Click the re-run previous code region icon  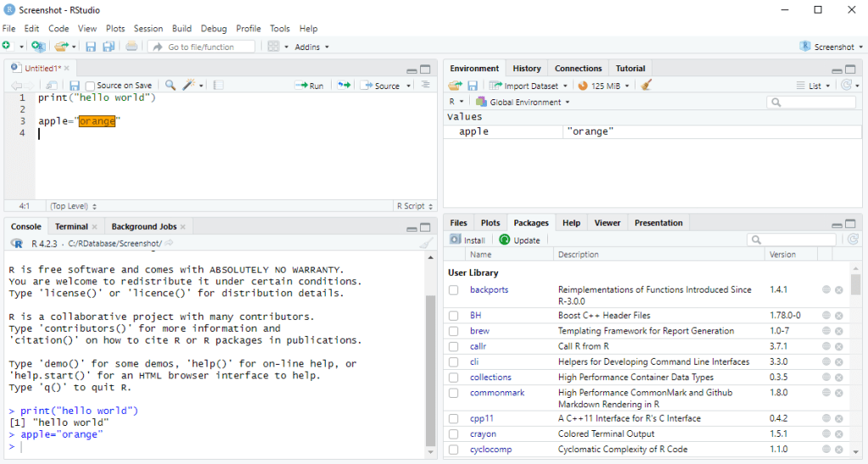tap(344, 86)
